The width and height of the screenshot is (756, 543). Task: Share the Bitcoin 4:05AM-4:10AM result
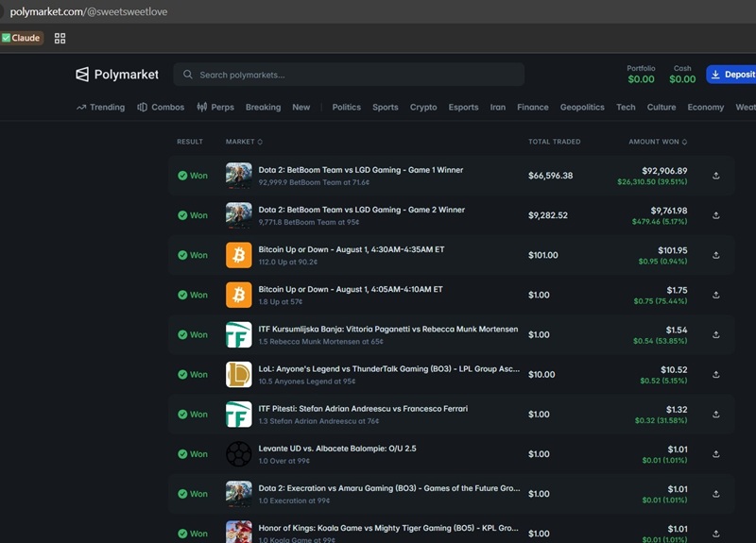pos(716,295)
